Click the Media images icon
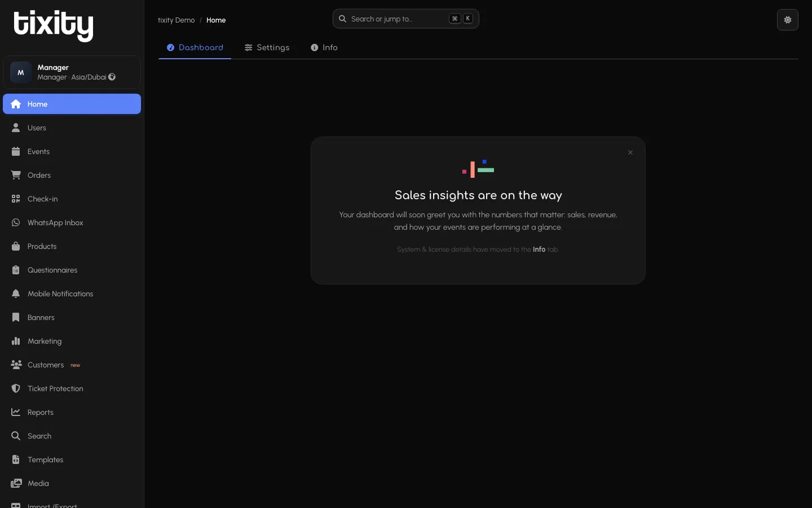Screen dimensions: 812x508 (16, 483)
